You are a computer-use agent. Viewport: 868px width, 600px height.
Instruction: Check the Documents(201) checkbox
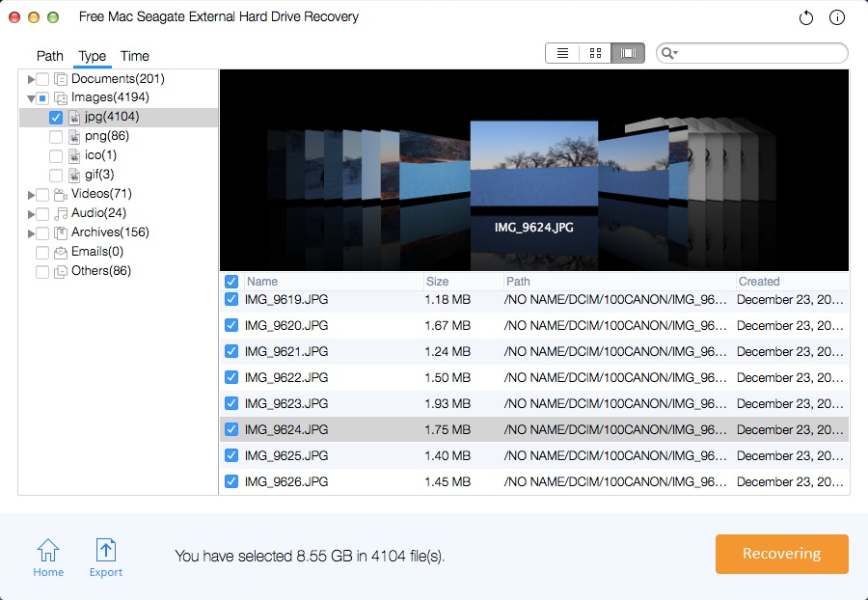pos(42,79)
